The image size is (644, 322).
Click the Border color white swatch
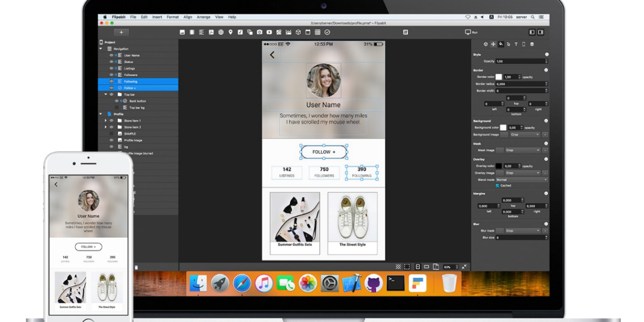coord(499,77)
